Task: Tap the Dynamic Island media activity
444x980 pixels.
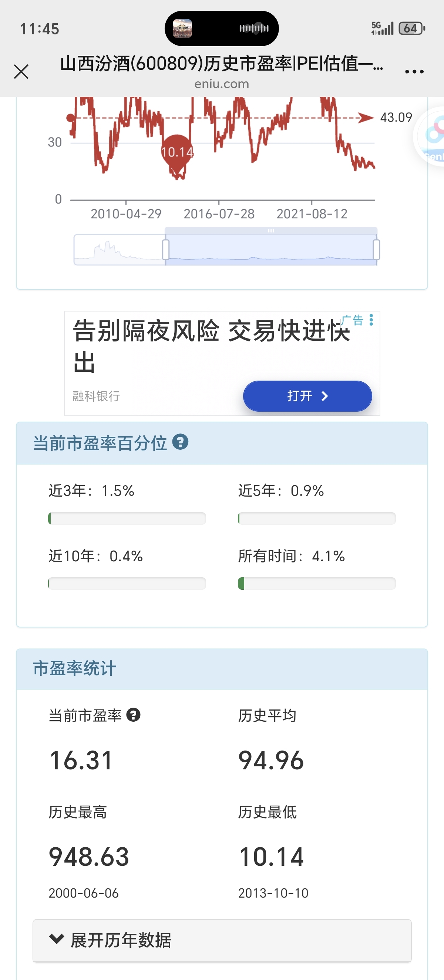Action: [222, 28]
